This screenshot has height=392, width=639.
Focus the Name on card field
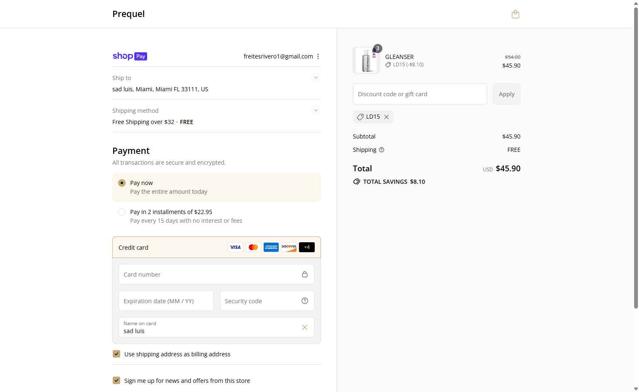point(216,327)
